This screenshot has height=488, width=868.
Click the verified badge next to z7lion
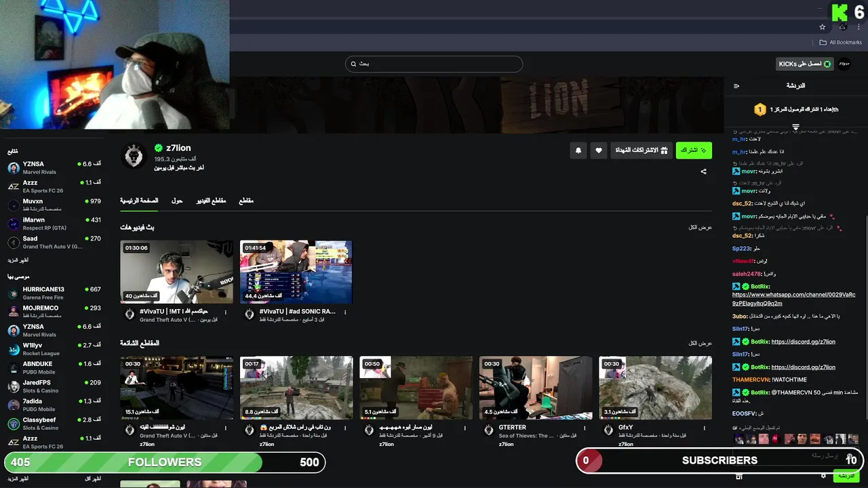tap(158, 148)
